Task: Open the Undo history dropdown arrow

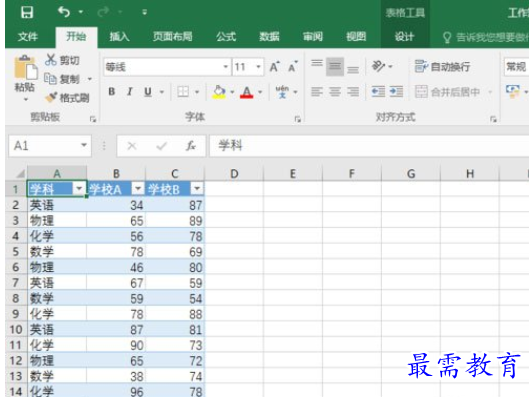Action: [81, 12]
